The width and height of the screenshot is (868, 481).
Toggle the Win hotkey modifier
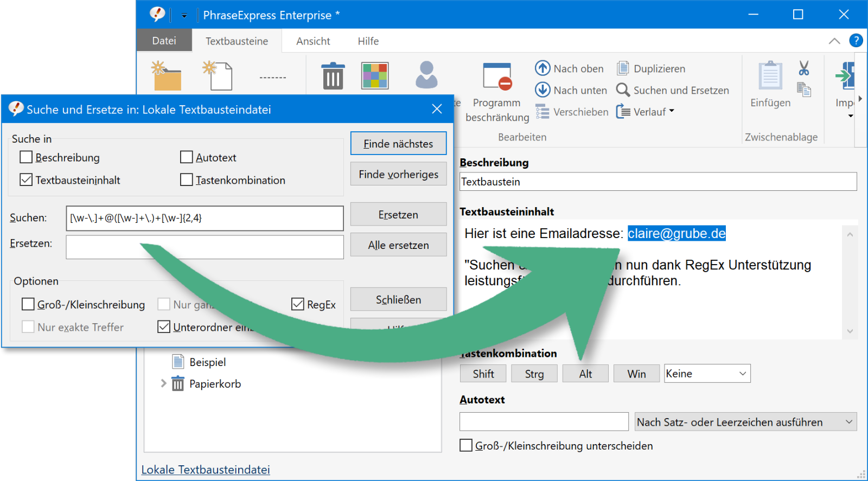[636, 374]
